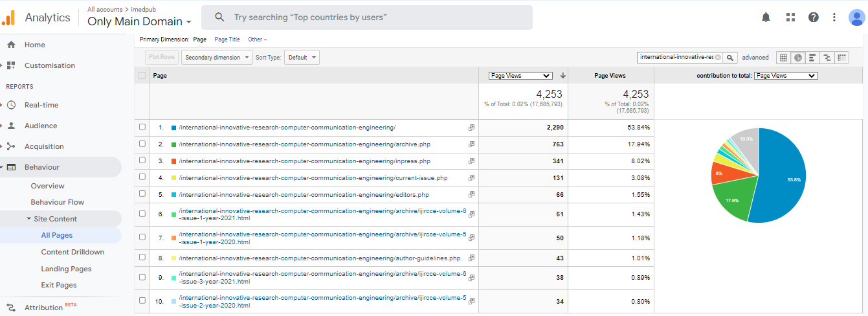Clear the table filter text with X icon
The width and height of the screenshot is (868, 316).
(x=718, y=58)
